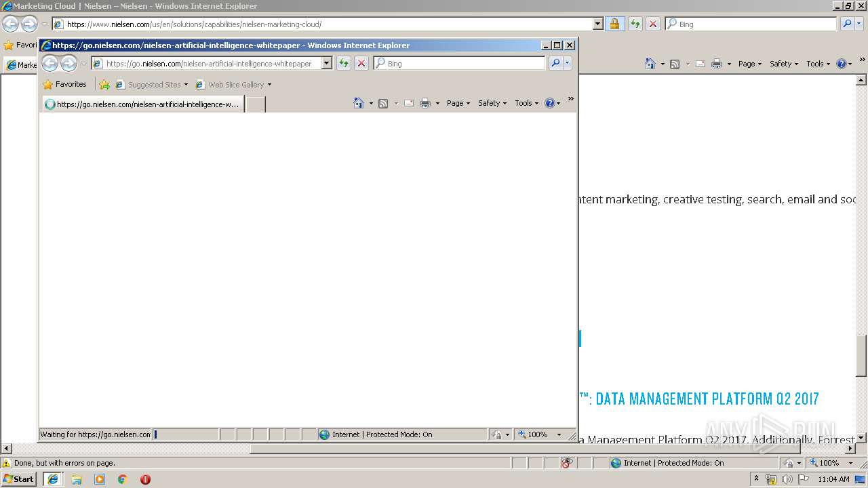This screenshot has height=488, width=868.
Task: Open Tools menu in front window
Action: [x=527, y=103]
